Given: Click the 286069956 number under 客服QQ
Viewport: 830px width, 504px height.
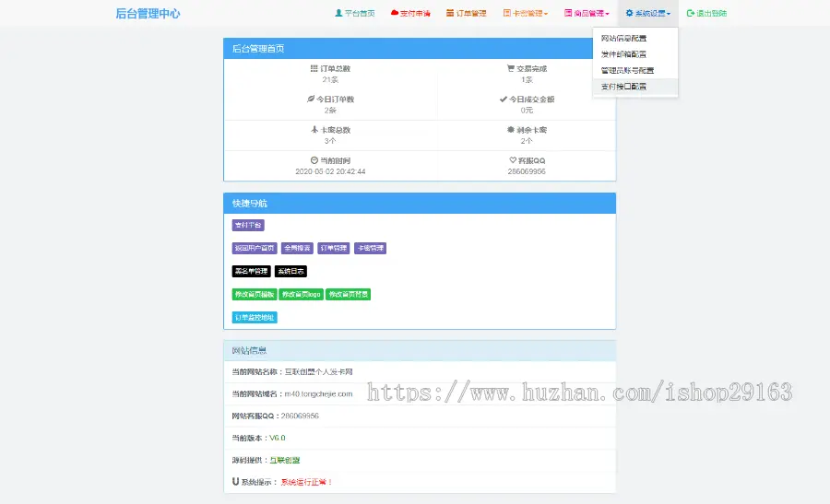Looking at the screenshot, I should (527, 171).
